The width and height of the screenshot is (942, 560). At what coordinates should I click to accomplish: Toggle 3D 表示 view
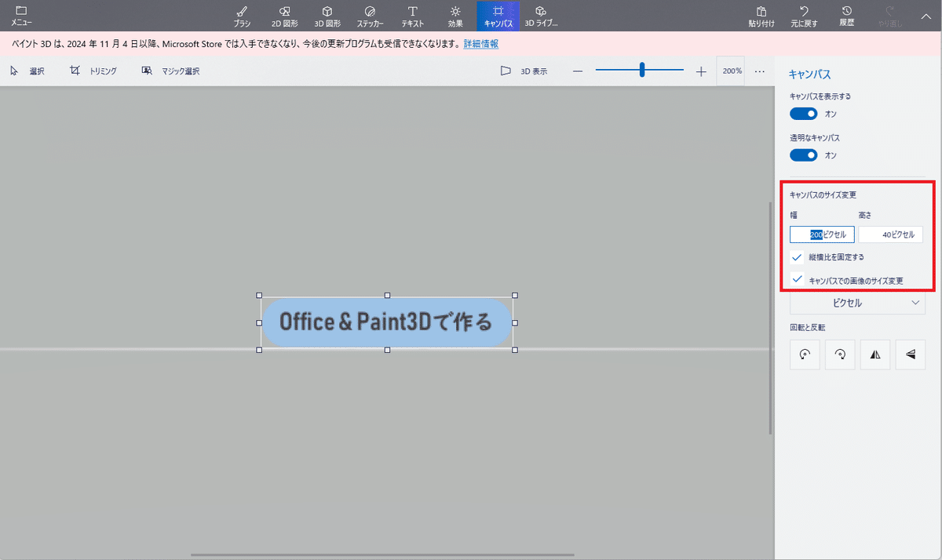tap(524, 71)
